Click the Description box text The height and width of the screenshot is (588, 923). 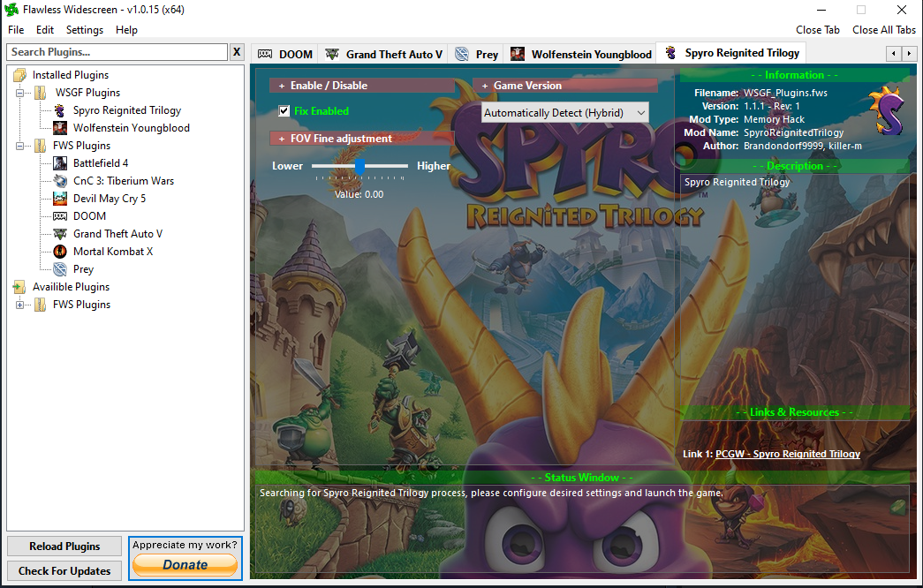(737, 183)
